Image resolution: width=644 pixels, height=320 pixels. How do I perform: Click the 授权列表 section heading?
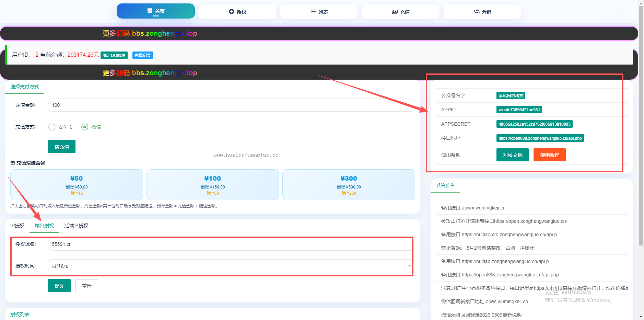20,315
